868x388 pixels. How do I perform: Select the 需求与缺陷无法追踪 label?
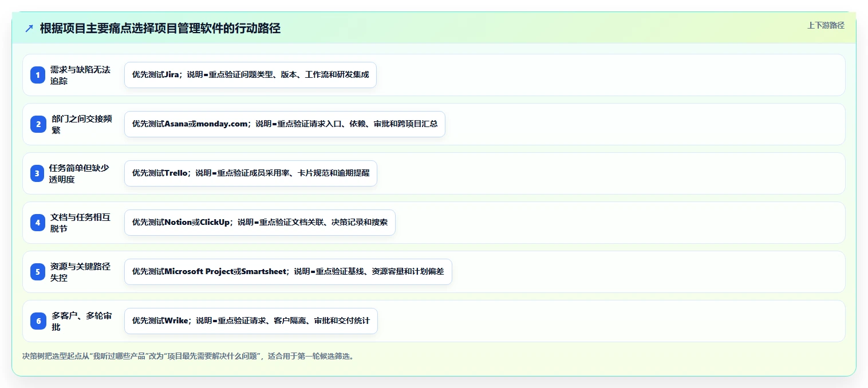pos(81,75)
